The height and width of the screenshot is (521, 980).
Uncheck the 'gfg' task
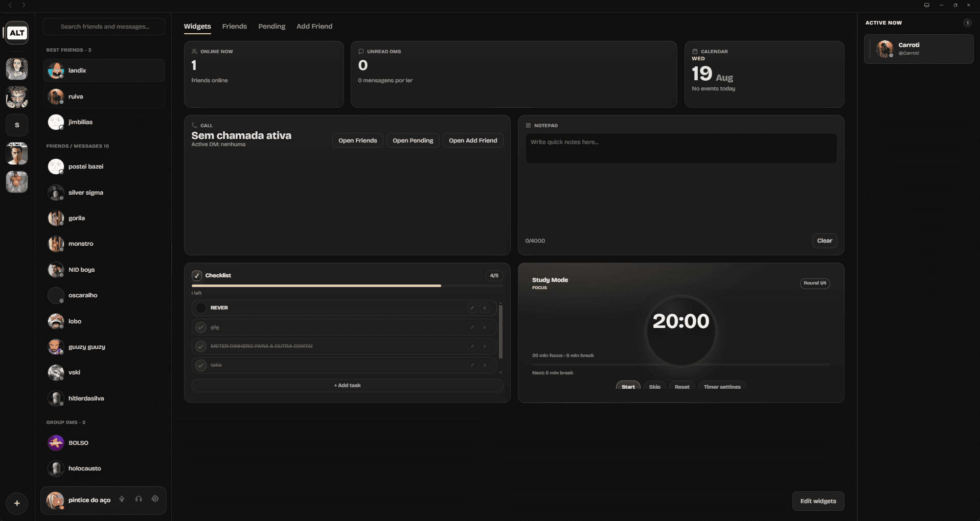point(201,327)
